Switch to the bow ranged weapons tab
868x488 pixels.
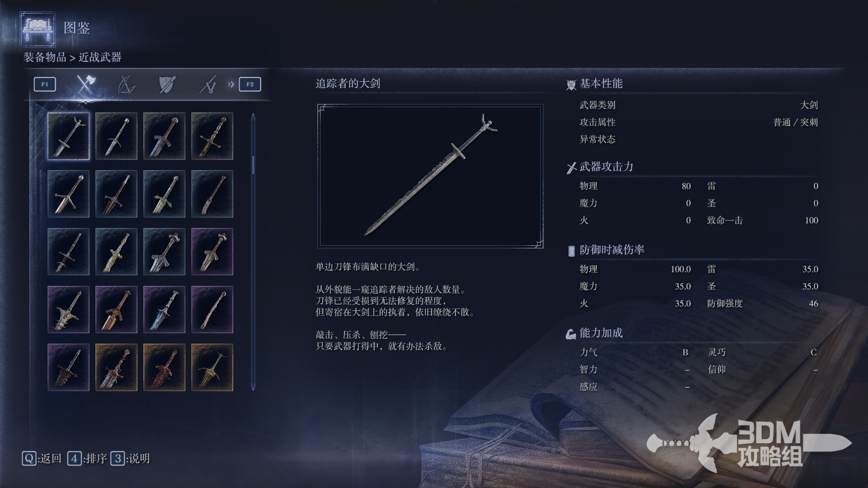(x=126, y=84)
